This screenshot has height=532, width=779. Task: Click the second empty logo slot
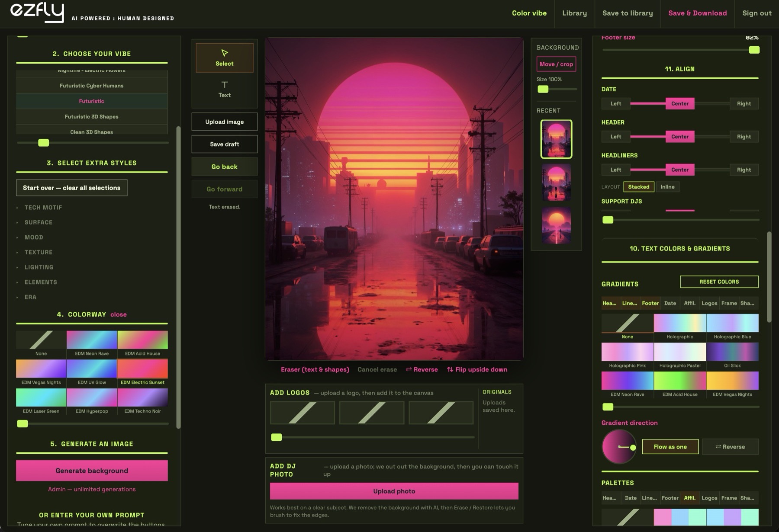coord(372,412)
